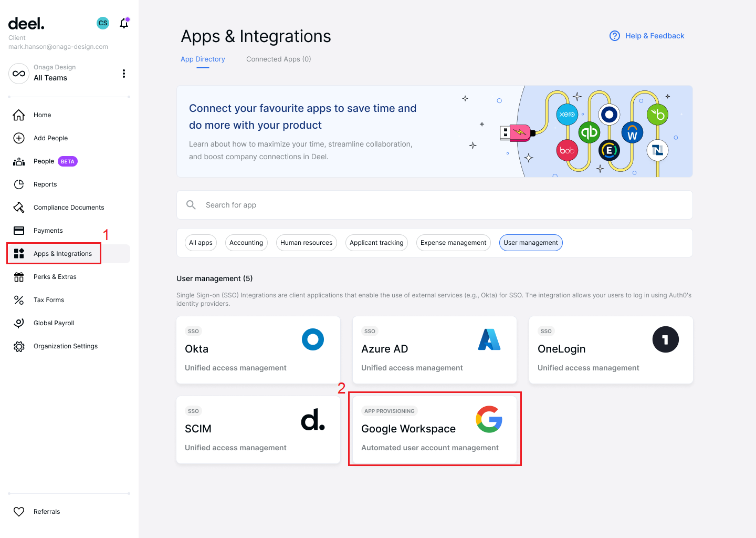Open the Google Workspace app title
756x538 pixels.
408,429
